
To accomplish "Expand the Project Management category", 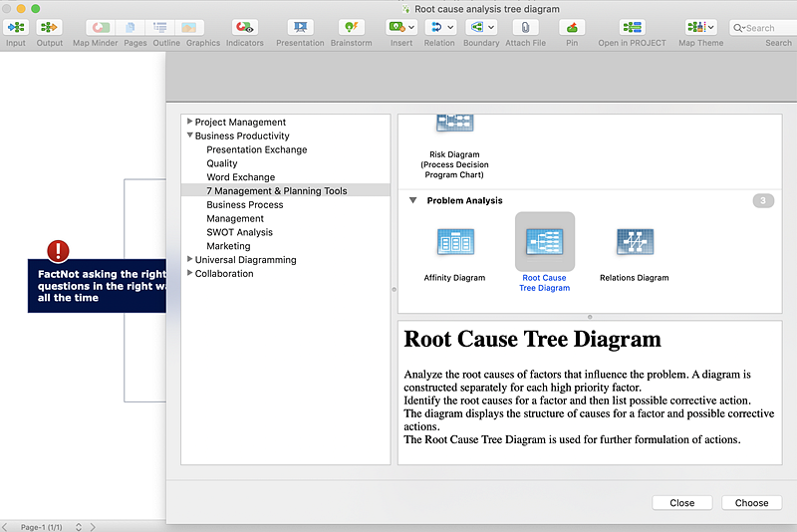I will tap(189, 122).
